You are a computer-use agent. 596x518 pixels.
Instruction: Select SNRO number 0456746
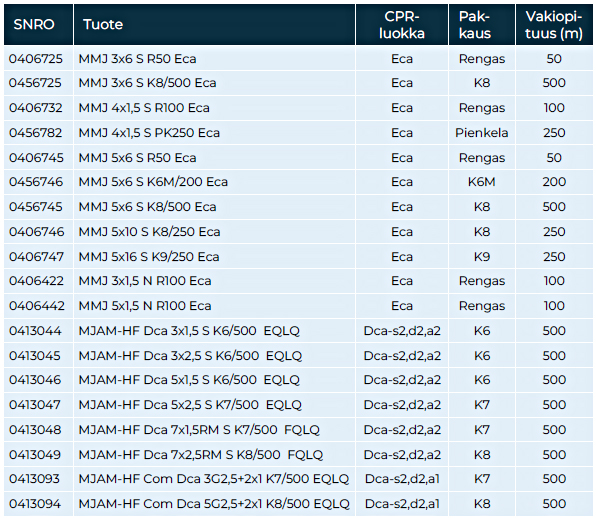pyautogui.click(x=36, y=182)
